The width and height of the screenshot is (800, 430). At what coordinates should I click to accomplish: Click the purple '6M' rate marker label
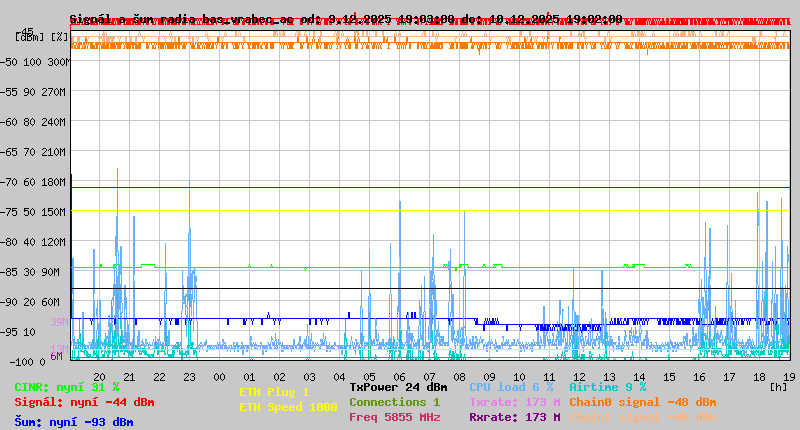tap(56, 356)
